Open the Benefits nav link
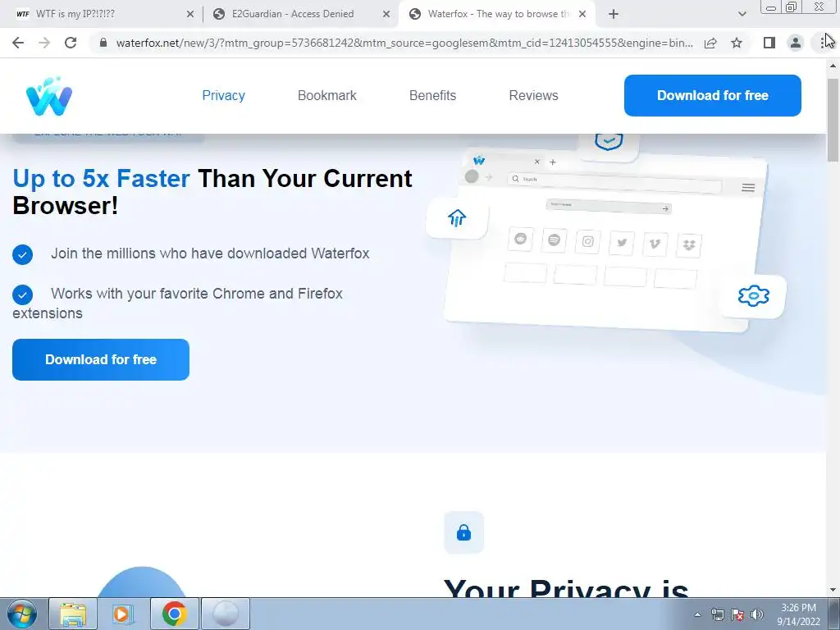Image resolution: width=840 pixels, height=630 pixels. click(x=433, y=95)
